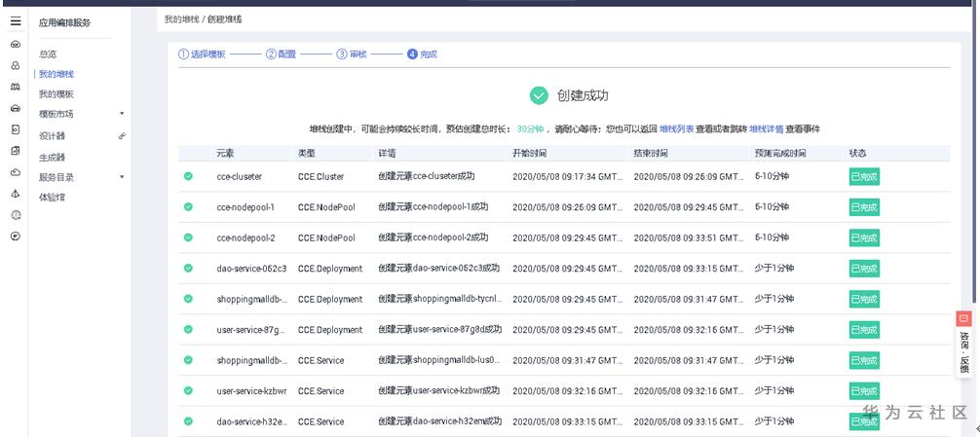Open 服务目录 menu entry
This screenshot has width=980, height=437.
point(57,177)
